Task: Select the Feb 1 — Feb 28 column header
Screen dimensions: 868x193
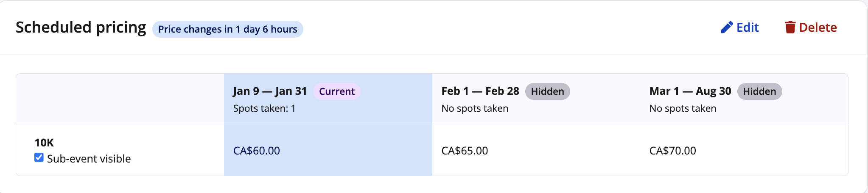Action: click(x=480, y=91)
